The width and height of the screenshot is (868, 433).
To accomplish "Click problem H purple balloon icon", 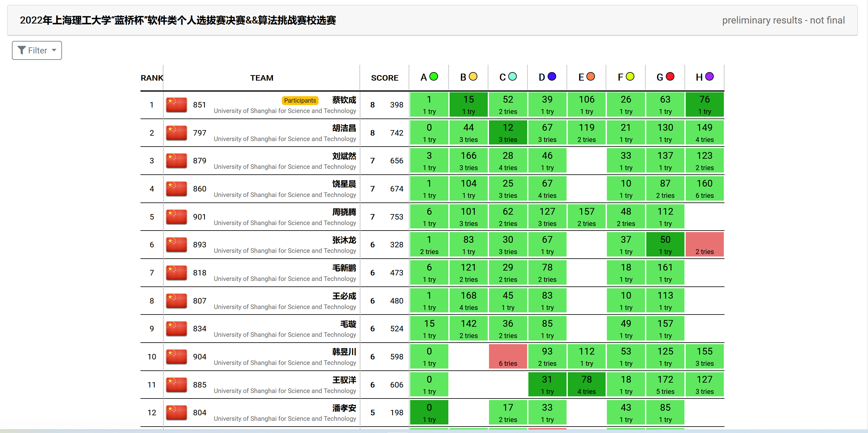I will click(709, 77).
